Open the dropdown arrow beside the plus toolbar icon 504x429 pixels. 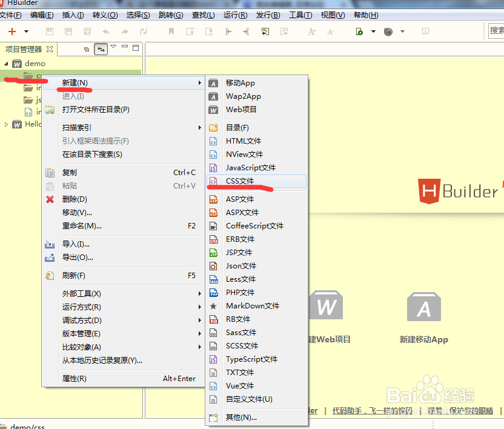coord(26,32)
